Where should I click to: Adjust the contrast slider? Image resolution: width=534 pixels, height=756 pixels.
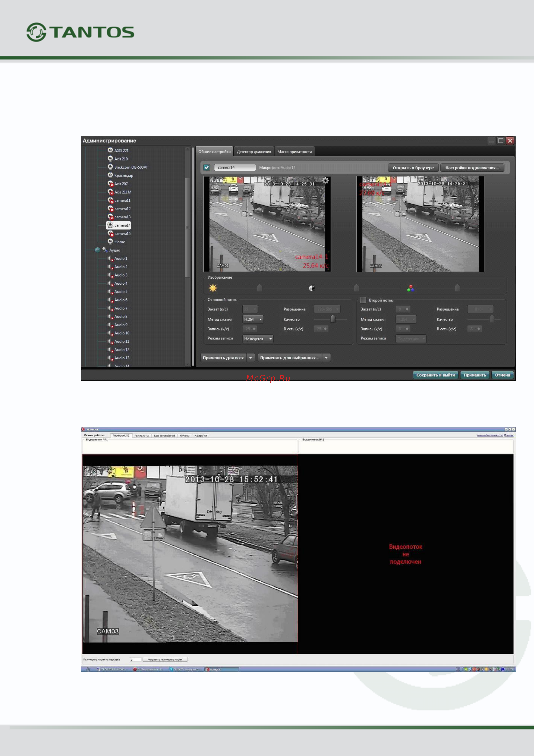coord(356,288)
